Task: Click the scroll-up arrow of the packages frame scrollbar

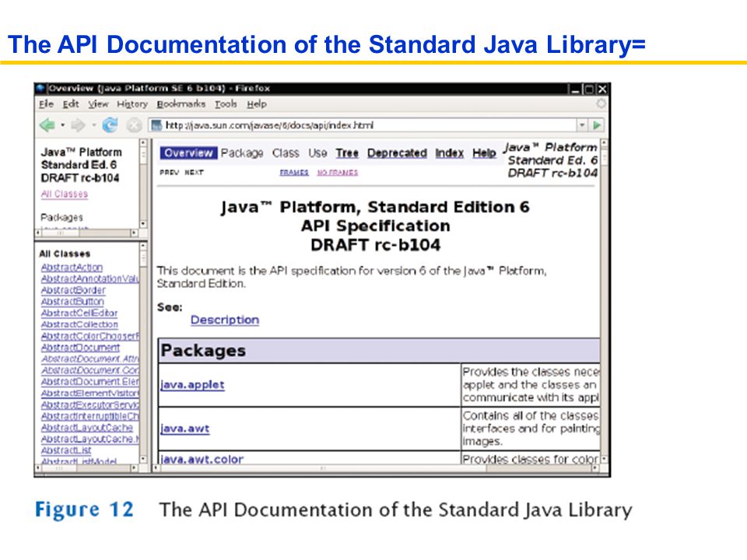Action: click(143, 143)
